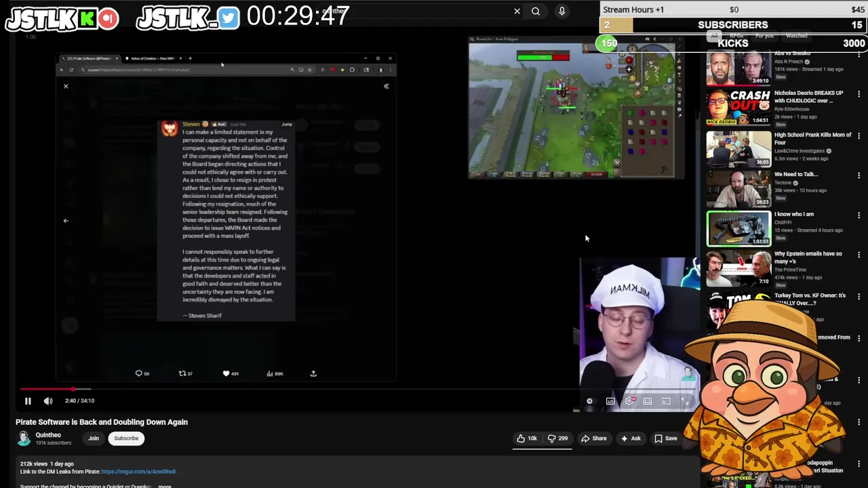Click title 'Nicholas Deorio BREAKS UP with CHUDLOGIC'

(808, 97)
